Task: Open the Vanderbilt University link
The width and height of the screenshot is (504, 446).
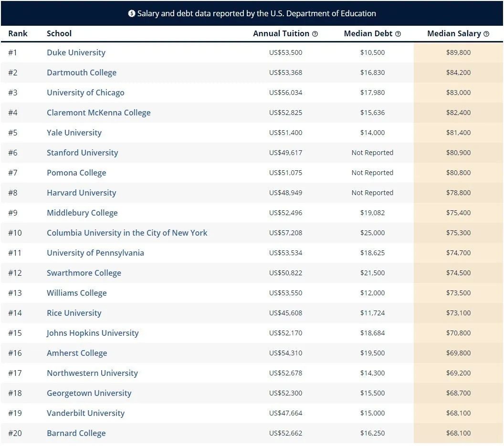Action: point(85,413)
